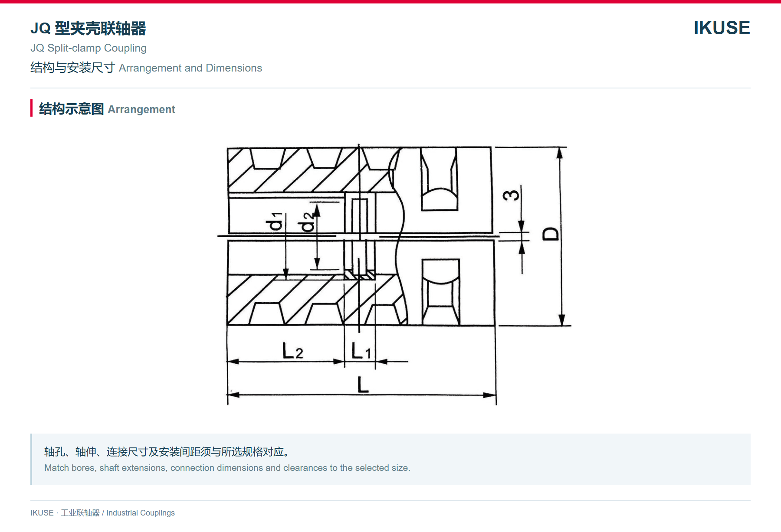The height and width of the screenshot is (532, 781).
Task: Click the heading 'JQ 型夹壳联轴器'
Action: point(88,28)
